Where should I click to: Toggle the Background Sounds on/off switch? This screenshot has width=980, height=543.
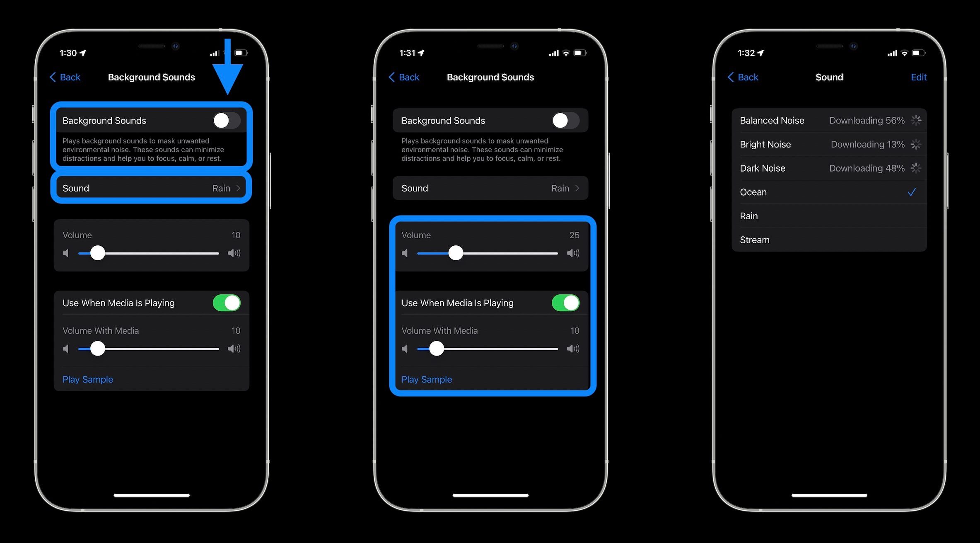pyautogui.click(x=227, y=120)
